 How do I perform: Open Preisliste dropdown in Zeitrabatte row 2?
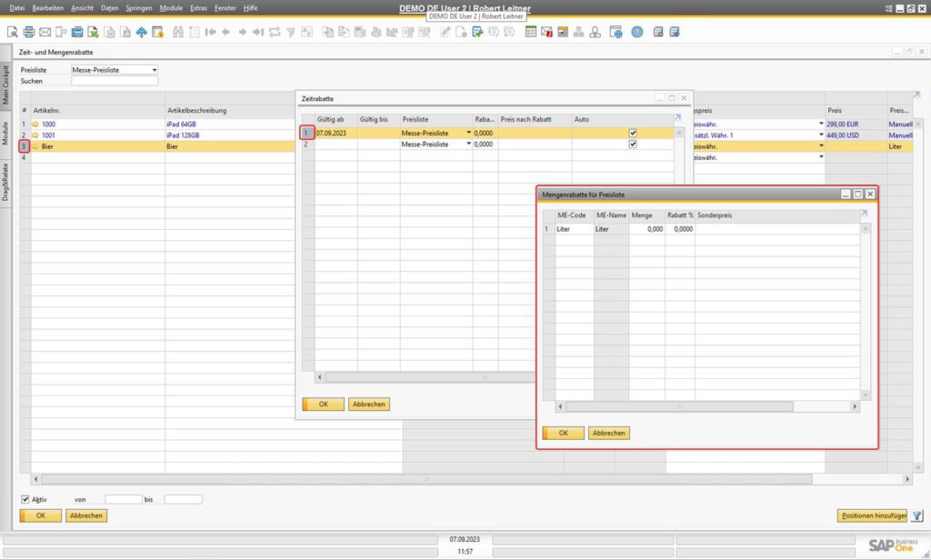[468, 145]
